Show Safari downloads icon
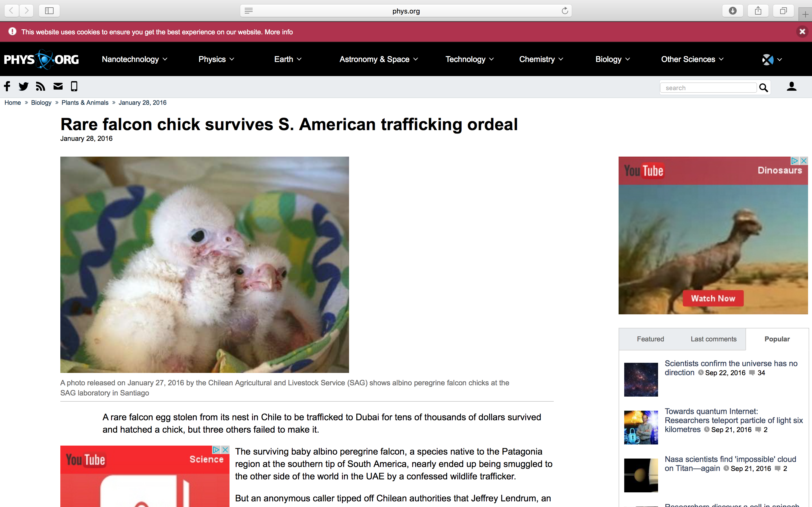 point(733,11)
